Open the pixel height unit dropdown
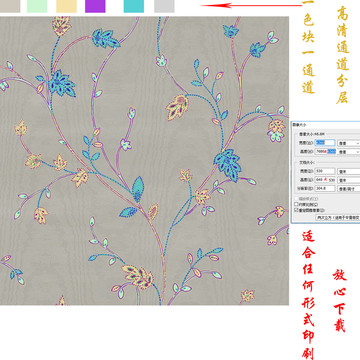The height and width of the screenshot is (360, 360). [x=349, y=152]
